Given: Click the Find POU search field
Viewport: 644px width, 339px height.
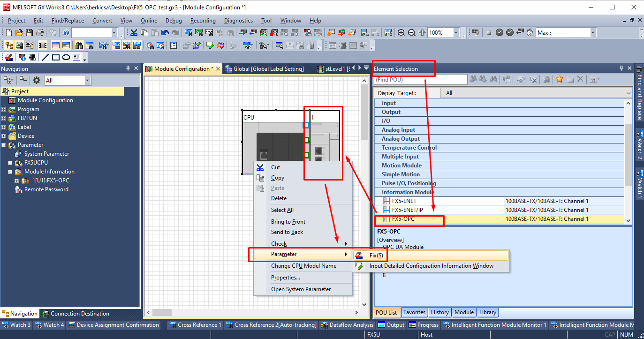Looking at the screenshot, I should click(420, 80).
